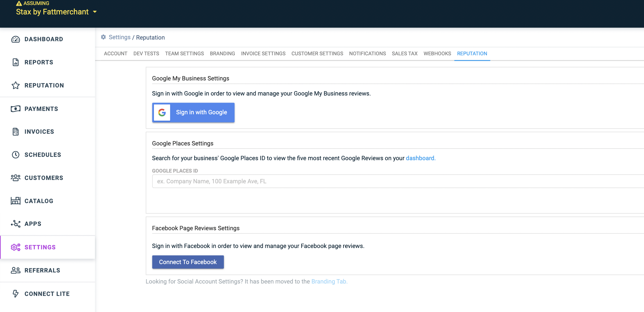
Task: Open the Account settings tab
Action: coord(116,54)
